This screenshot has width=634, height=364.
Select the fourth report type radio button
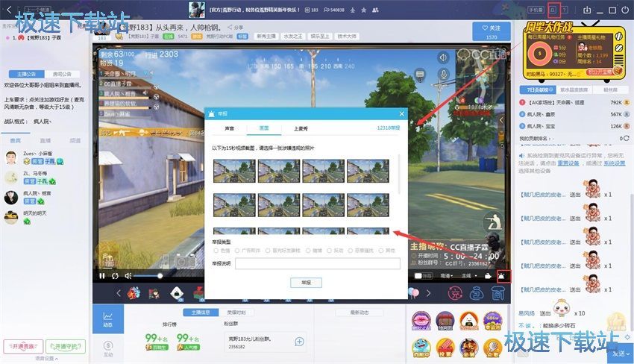[x=308, y=251]
